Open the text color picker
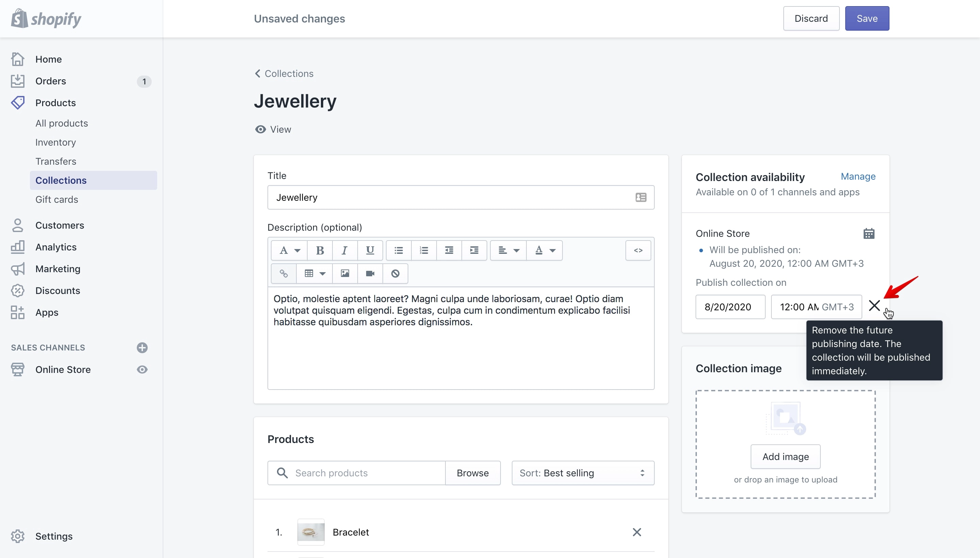Screen dimensions: 980x558 [x=544, y=251]
